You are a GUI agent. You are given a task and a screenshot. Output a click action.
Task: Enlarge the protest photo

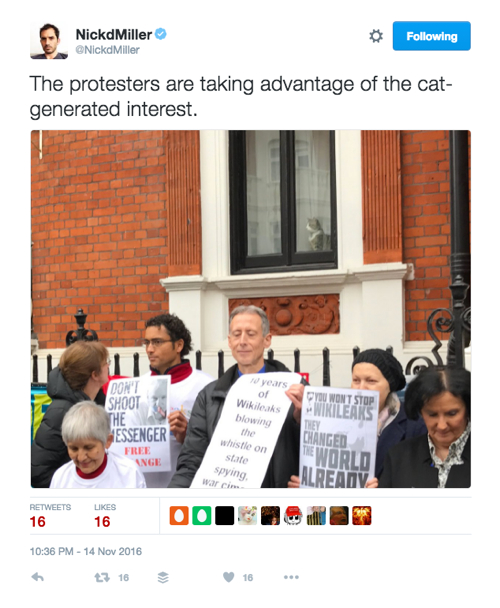click(251, 309)
